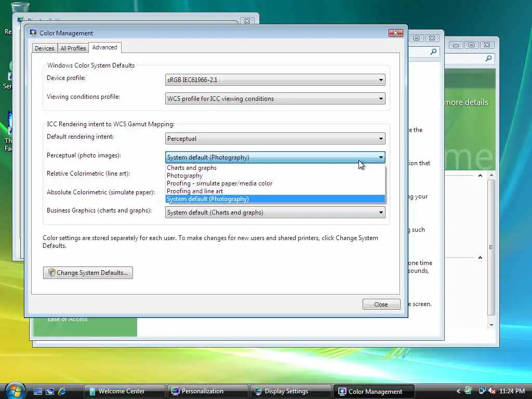Choose System default (Photography) list item
The height and width of the screenshot is (399, 532).
tap(275, 199)
